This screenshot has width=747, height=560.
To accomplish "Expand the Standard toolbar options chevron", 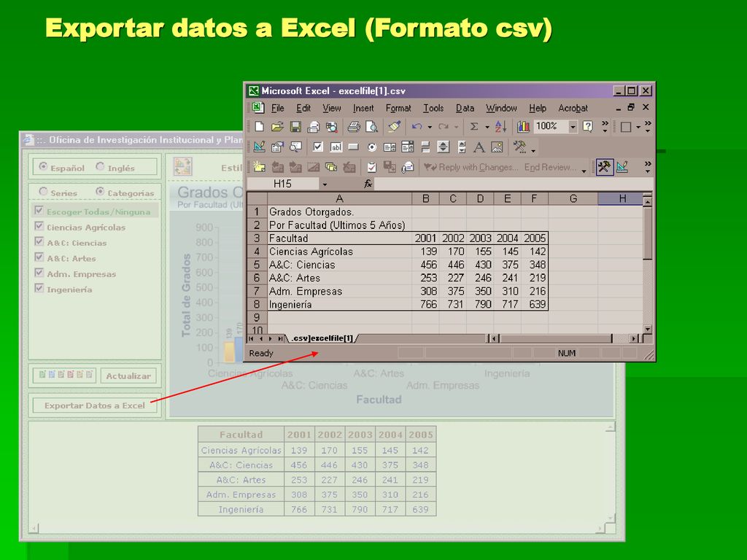I will [x=605, y=126].
